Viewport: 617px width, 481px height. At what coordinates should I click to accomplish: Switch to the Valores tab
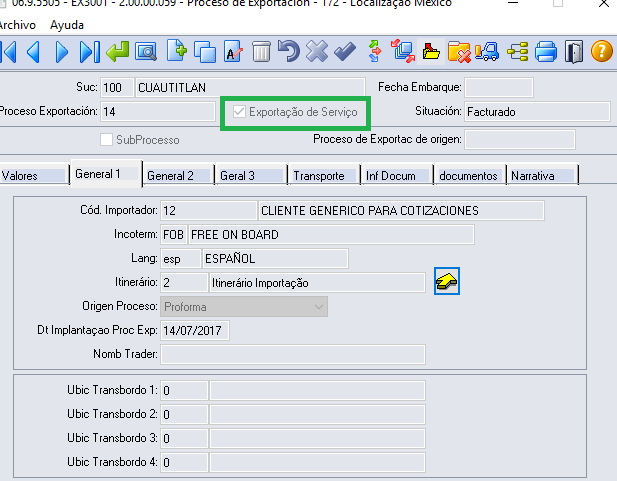click(33, 176)
